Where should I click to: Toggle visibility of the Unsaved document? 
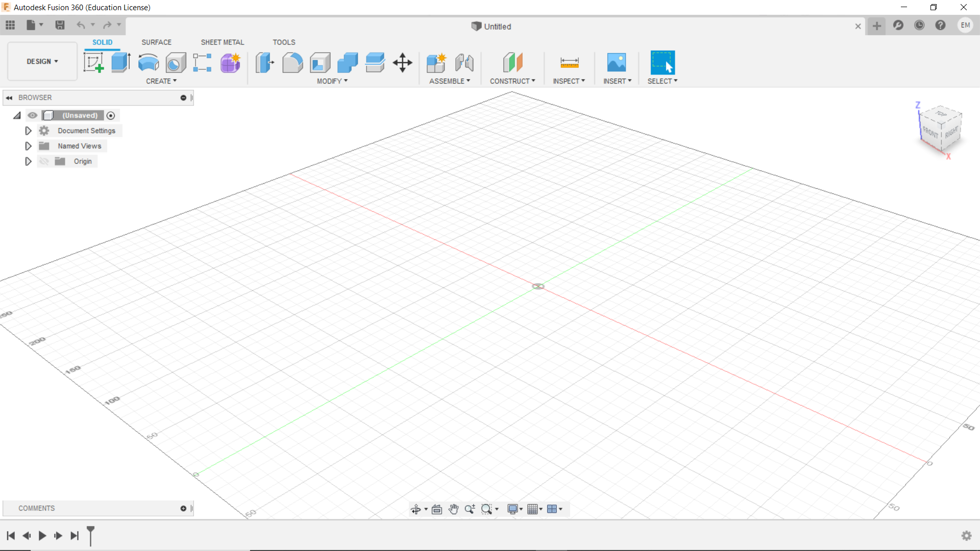pos(33,115)
